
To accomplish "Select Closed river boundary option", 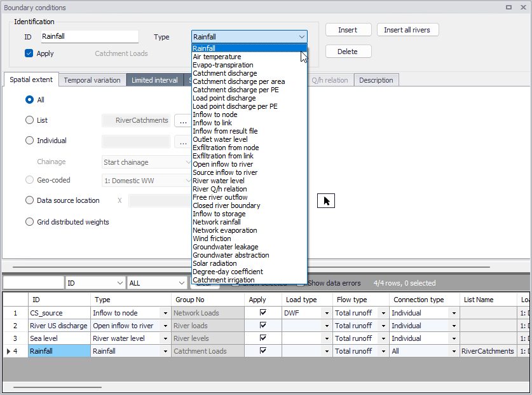I will 249,205.
